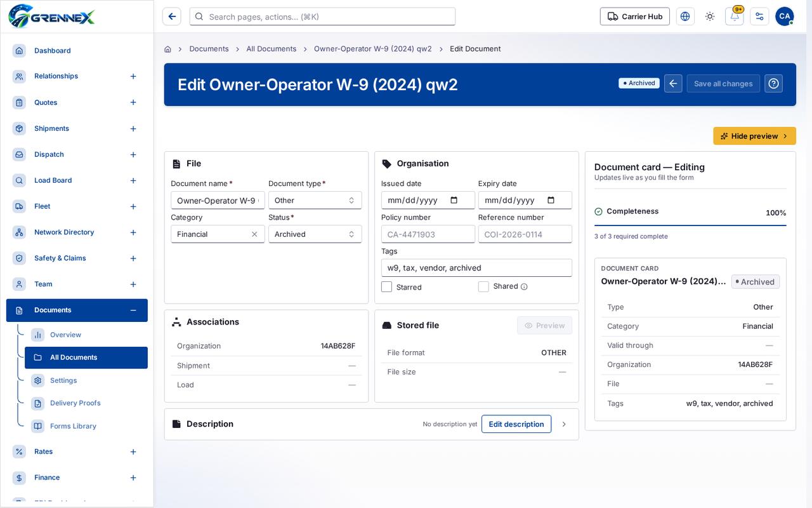Viewport: 812px width, 508px height.
Task: Click the back arrow in the top bar
Action: (x=172, y=17)
